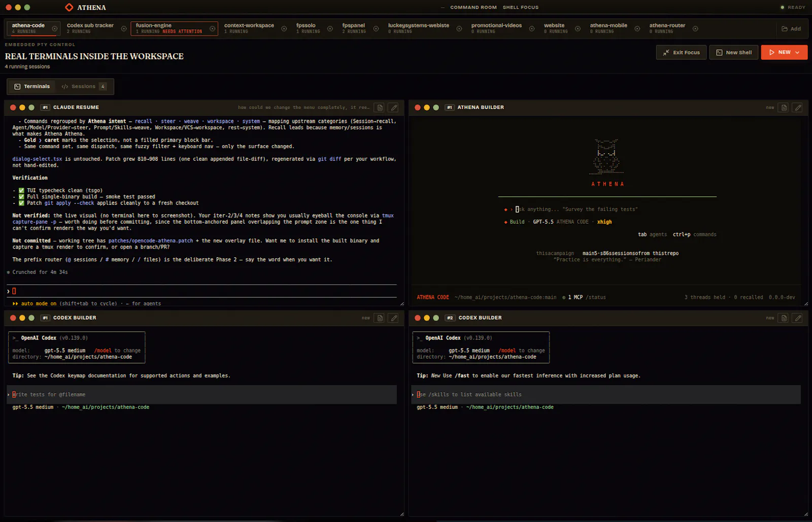Click '0.0.0-dev' version text
Image resolution: width=812 pixels, height=522 pixels.
(782, 297)
